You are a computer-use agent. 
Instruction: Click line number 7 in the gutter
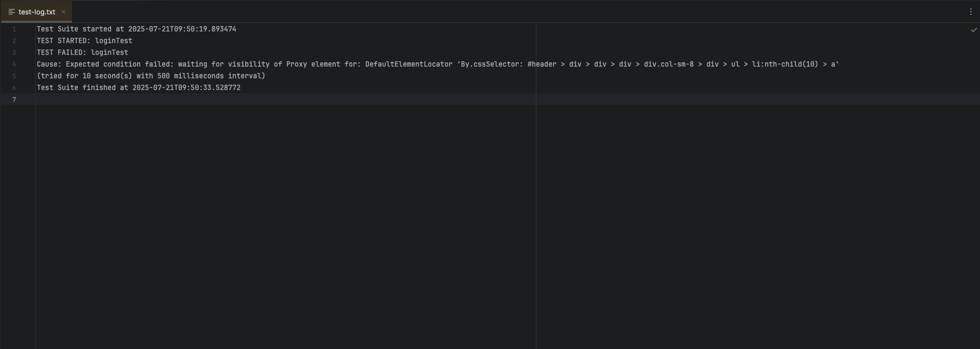coord(14,100)
